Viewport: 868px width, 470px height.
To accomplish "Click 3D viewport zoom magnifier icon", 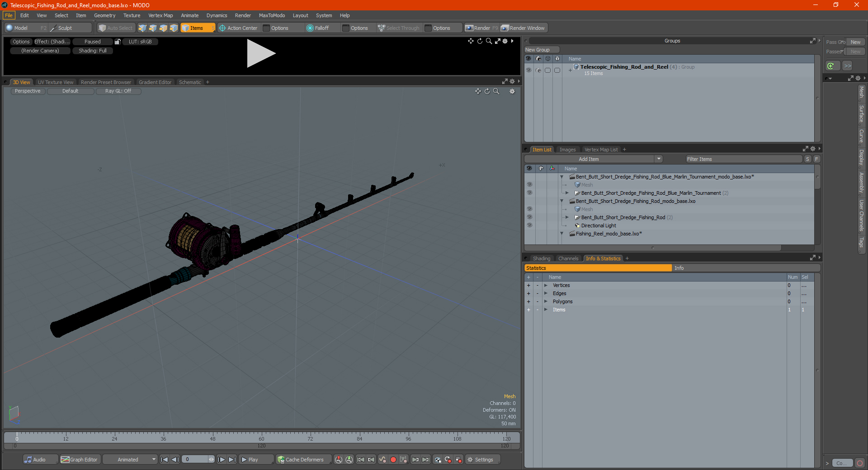I will [496, 91].
